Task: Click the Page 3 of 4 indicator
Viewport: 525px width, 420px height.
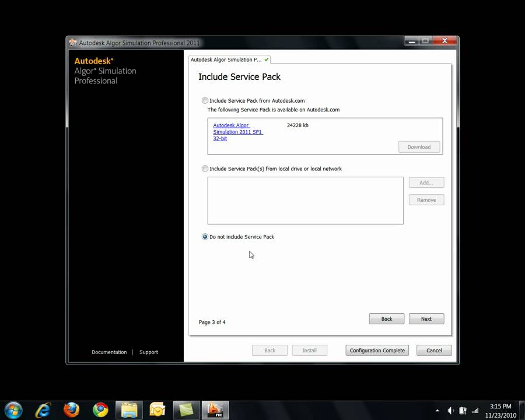Action: (212, 322)
